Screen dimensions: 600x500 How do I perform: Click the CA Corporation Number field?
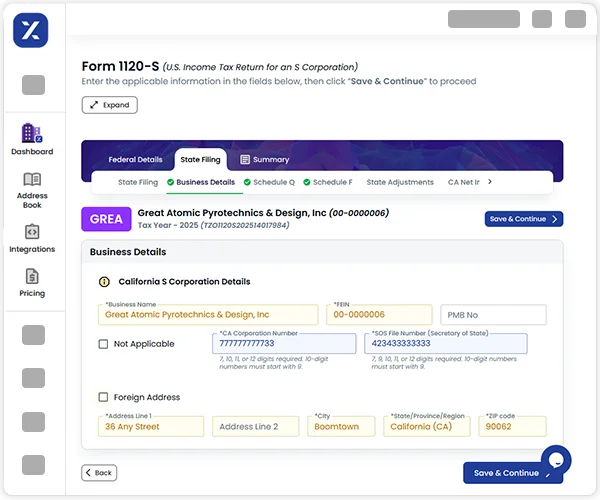click(x=284, y=343)
